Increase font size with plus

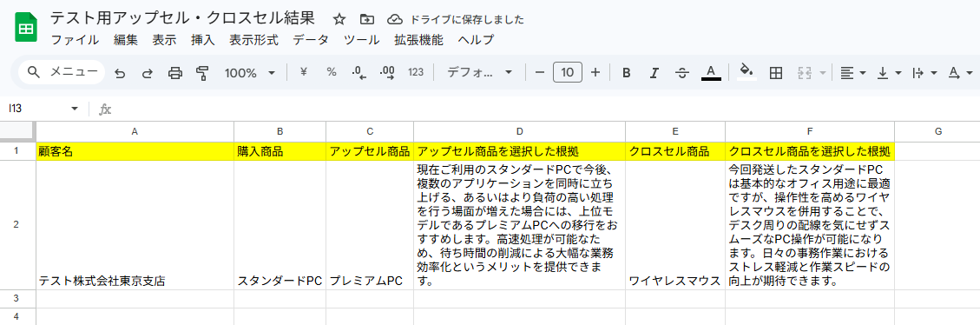595,73
